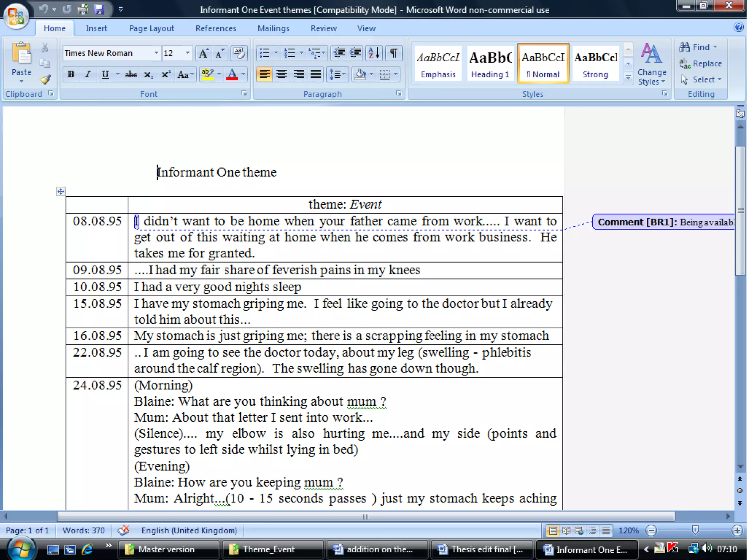The height and width of the screenshot is (560, 747).
Task: Click the Strikethrough icon
Action: click(x=131, y=75)
